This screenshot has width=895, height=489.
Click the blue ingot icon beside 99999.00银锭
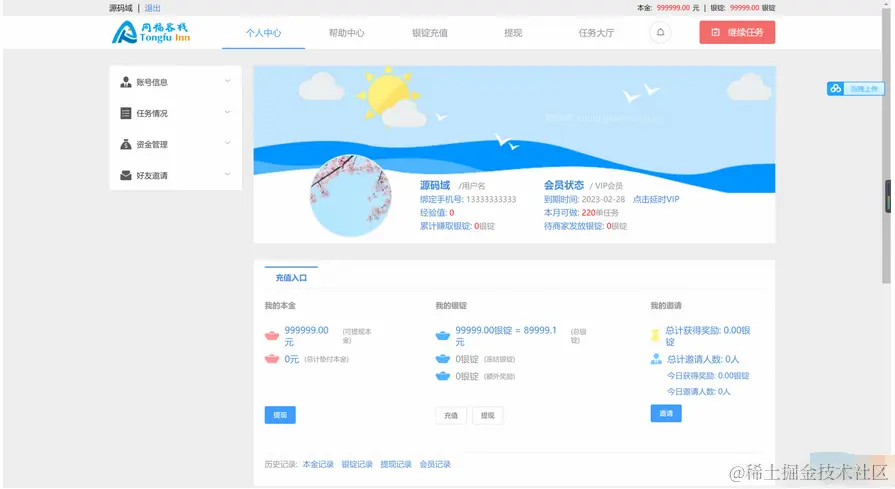(x=442, y=336)
